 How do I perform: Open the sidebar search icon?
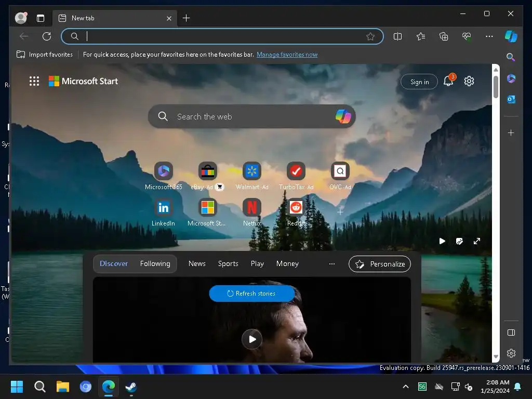(511, 57)
